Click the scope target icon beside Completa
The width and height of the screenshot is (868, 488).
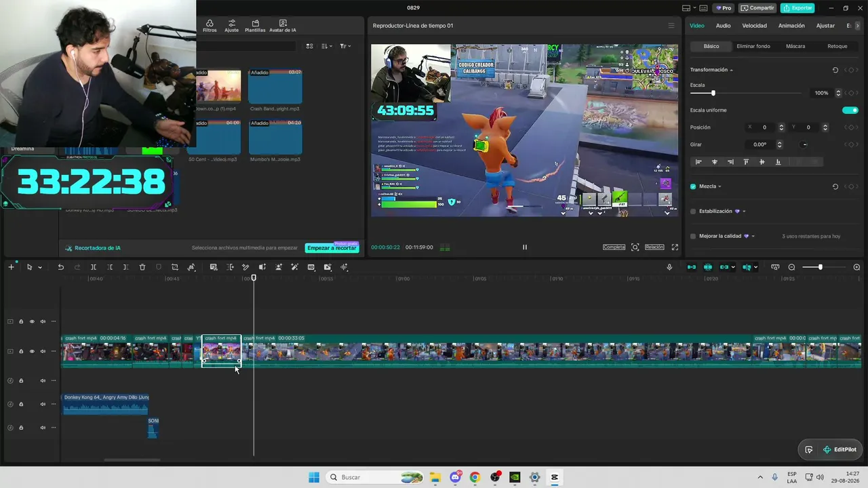635,247
